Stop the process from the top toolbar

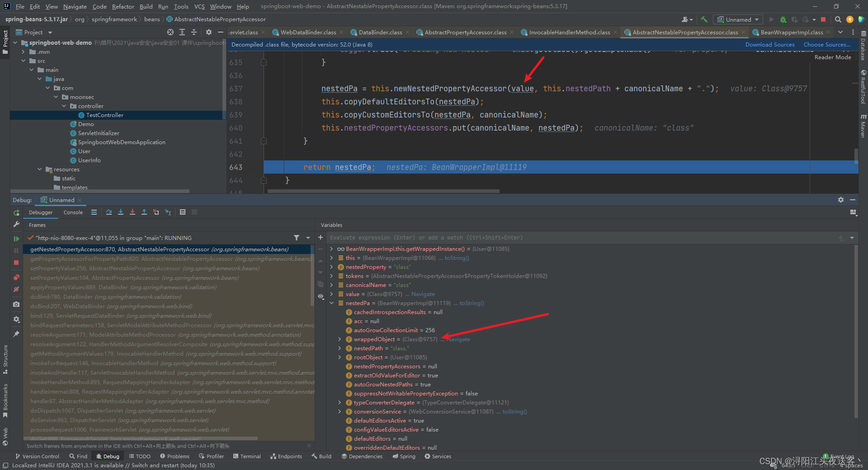823,19
